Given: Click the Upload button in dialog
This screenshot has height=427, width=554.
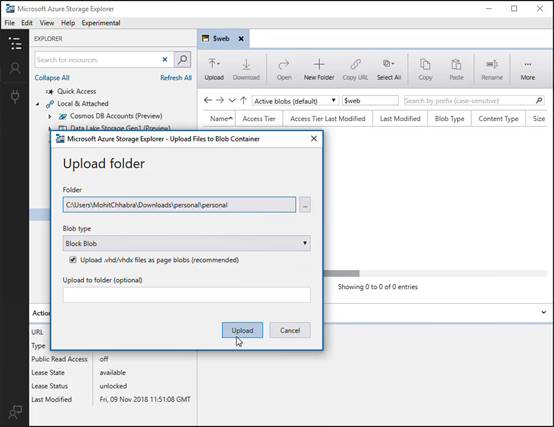Looking at the screenshot, I should click(x=242, y=330).
